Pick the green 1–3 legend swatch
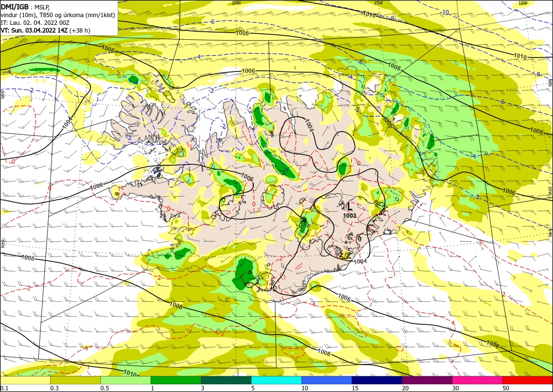This screenshot has height=392, width=553. (x=176, y=380)
